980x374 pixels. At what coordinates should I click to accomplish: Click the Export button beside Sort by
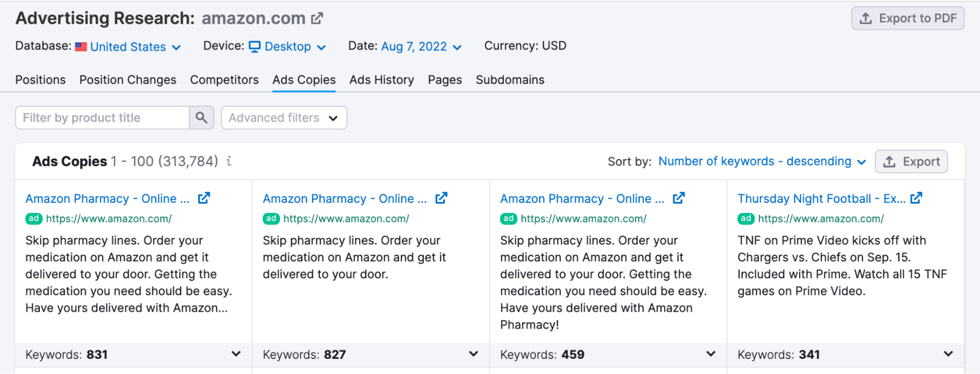(911, 161)
